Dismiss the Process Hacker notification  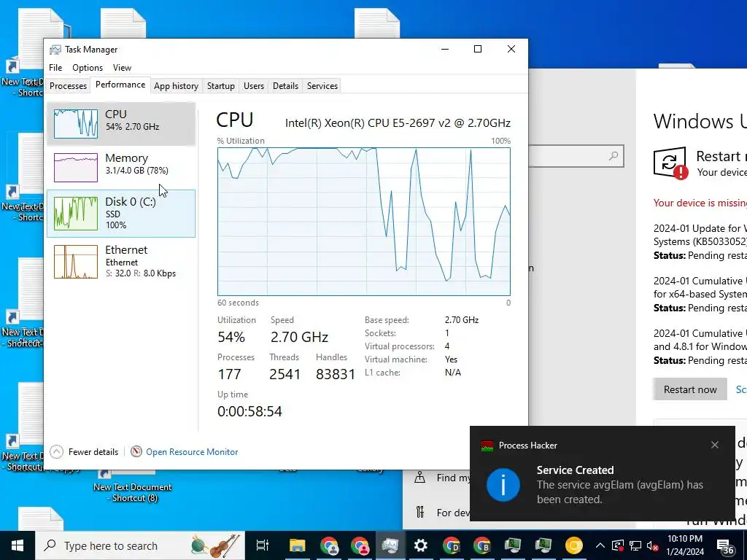click(715, 445)
